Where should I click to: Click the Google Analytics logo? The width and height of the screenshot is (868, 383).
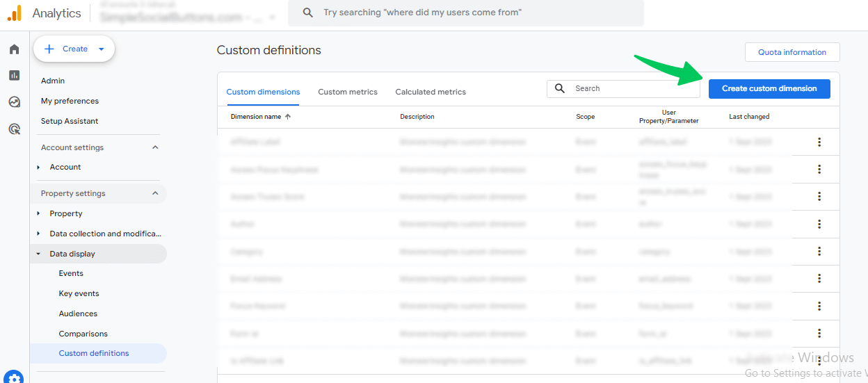click(15, 13)
